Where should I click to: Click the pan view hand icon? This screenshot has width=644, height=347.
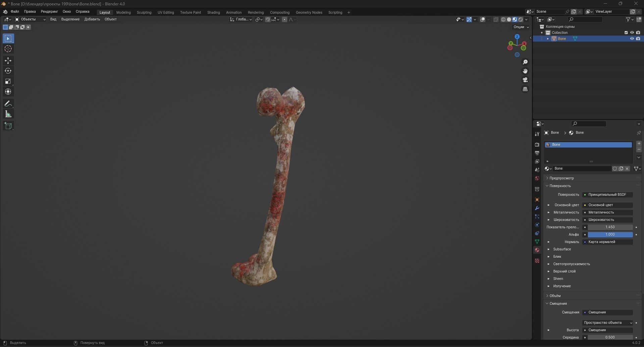(525, 71)
